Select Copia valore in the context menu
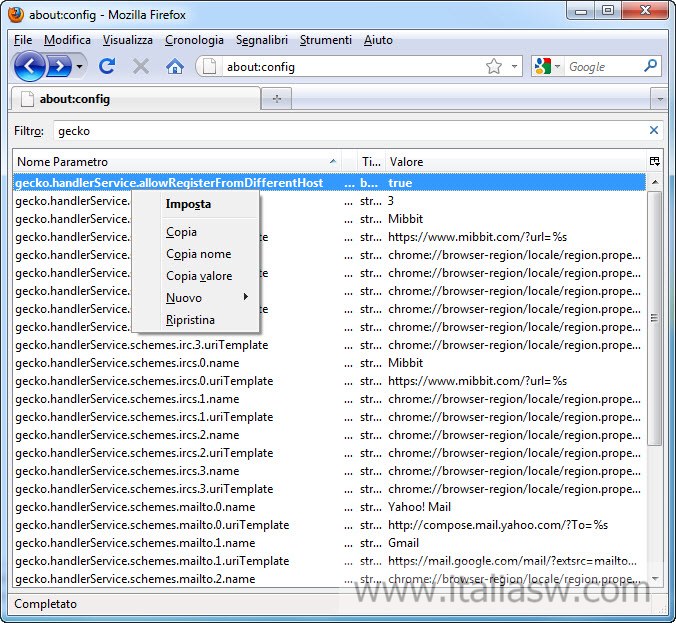The width and height of the screenshot is (676, 623). (x=199, y=276)
